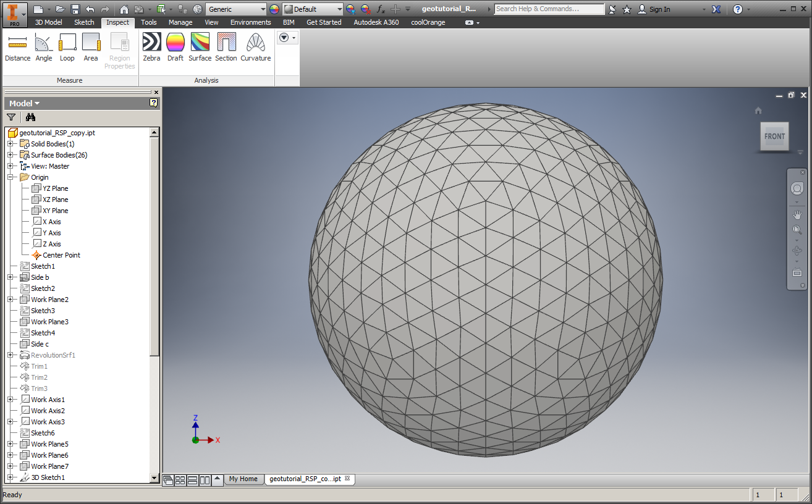Switch to the 3D Model ribbon tab

[x=48, y=22]
